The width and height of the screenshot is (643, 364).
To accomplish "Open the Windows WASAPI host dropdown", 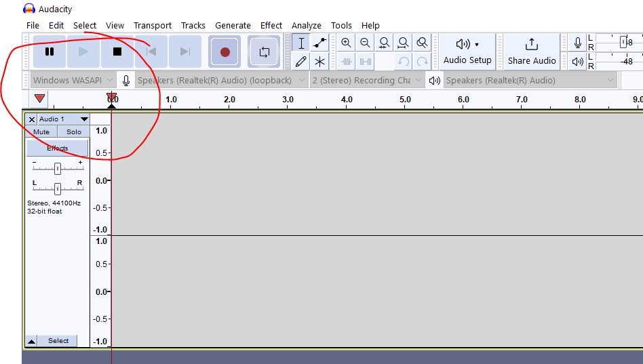I will 73,81.
